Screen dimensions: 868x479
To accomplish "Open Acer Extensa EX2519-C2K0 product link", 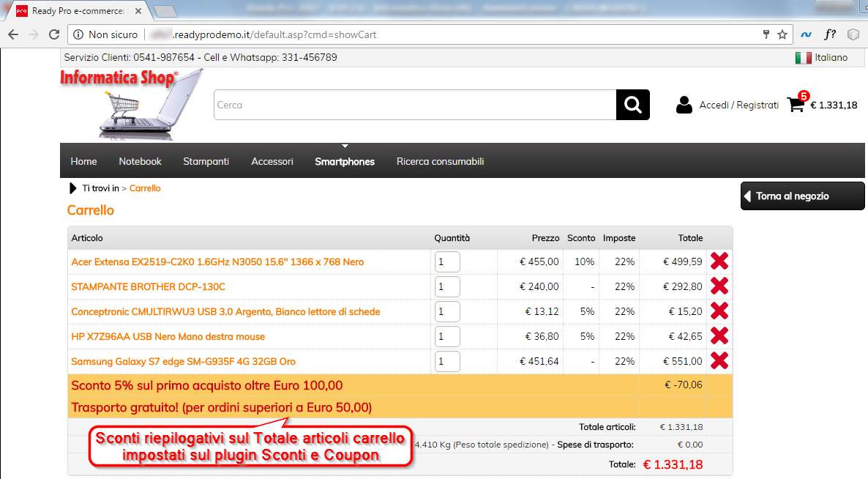I will coord(217,262).
